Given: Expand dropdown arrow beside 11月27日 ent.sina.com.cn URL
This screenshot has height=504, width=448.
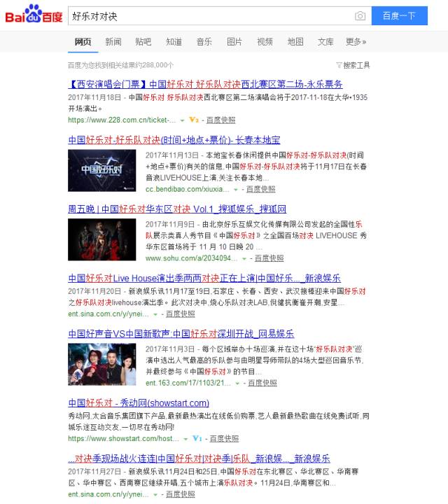Looking at the screenshot, I should tap(155, 495).
